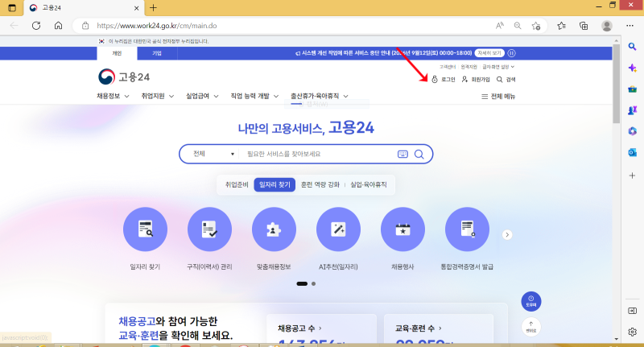Select the 실업·육아휴직 tab
Image resolution: width=644 pixels, height=347 pixels.
click(369, 185)
